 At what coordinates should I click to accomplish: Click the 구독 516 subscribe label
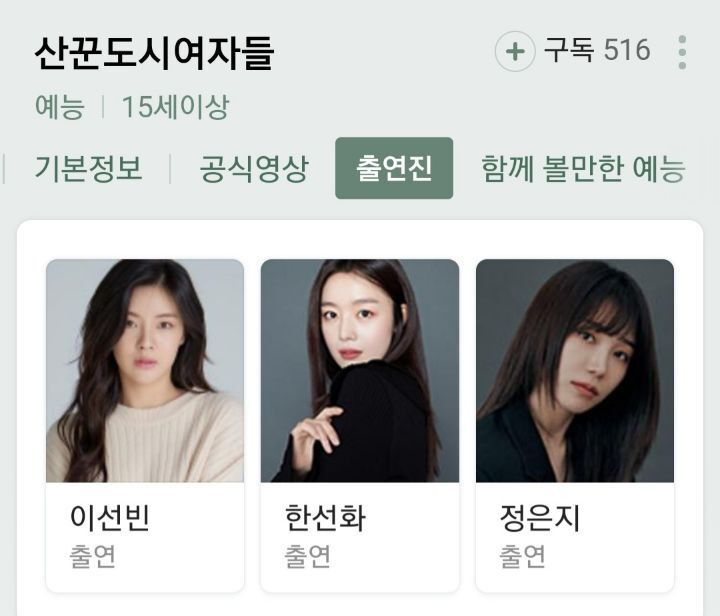(597, 50)
